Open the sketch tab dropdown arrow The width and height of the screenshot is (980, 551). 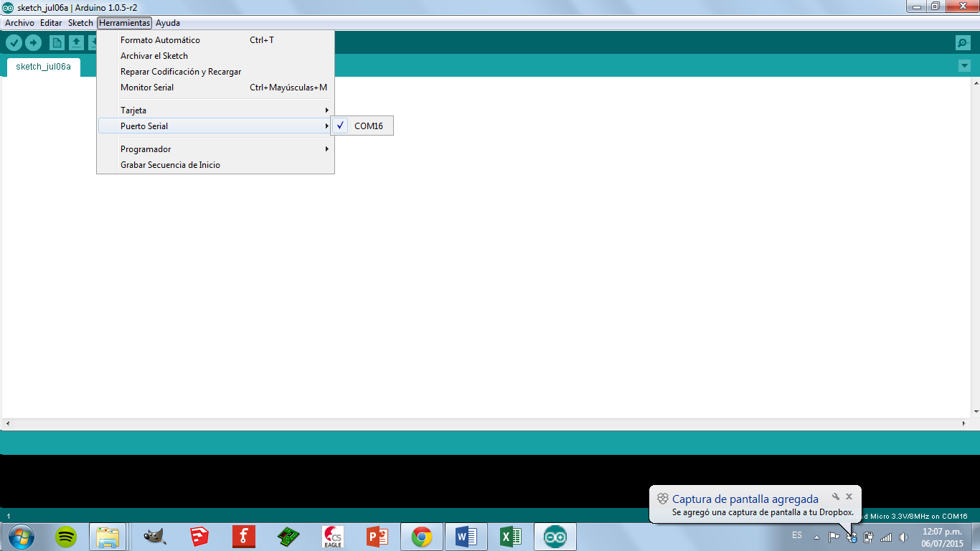pyautogui.click(x=964, y=66)
